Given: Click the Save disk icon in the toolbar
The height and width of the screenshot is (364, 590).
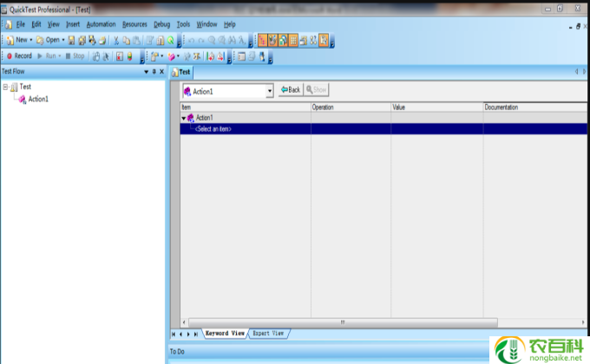Looking at the screenshot, I should click(71, 40).
